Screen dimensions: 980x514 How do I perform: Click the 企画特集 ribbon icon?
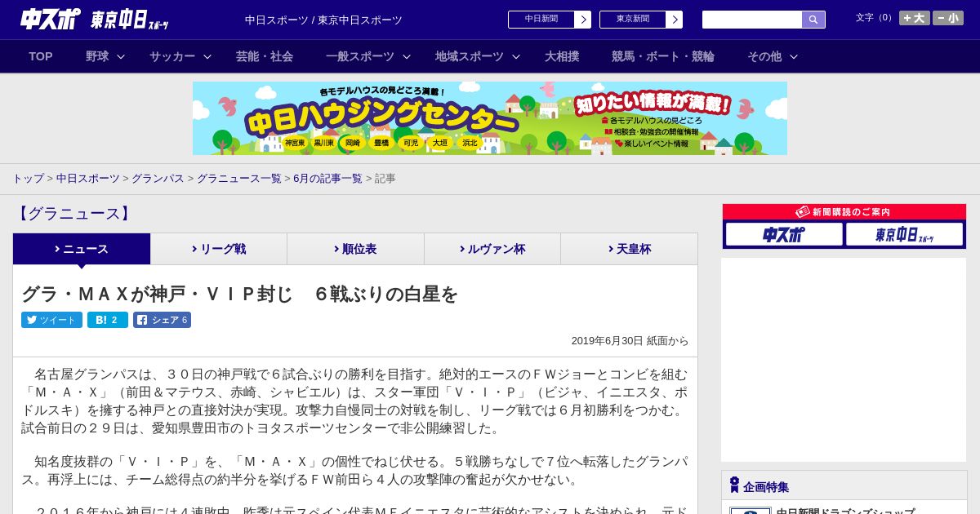734,485
